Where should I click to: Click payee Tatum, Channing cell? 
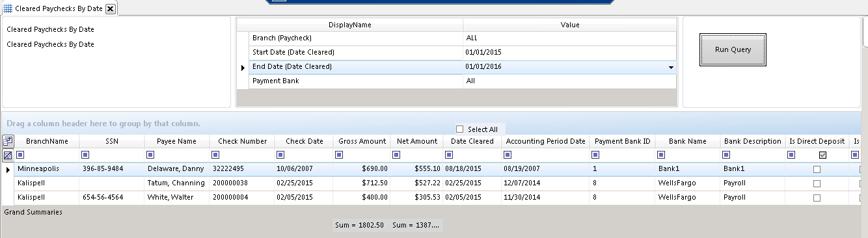177,183
